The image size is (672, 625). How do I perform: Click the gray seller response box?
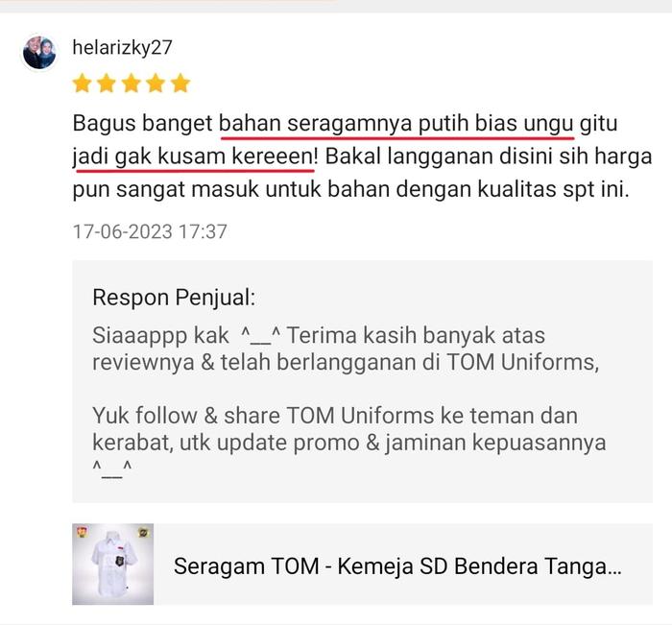[x=362, y=381]
